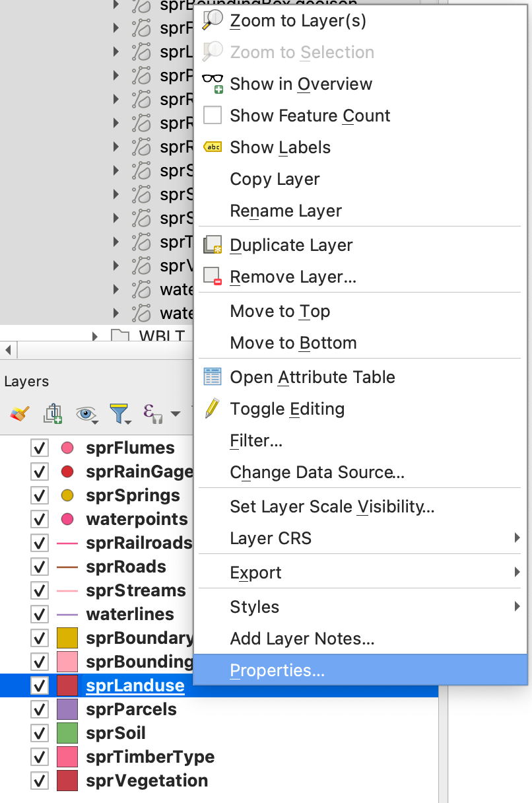The width and height of the screenshot is (532, 803).
Task: Click the Show Labels abc icon
Action: tap(213, 147)
